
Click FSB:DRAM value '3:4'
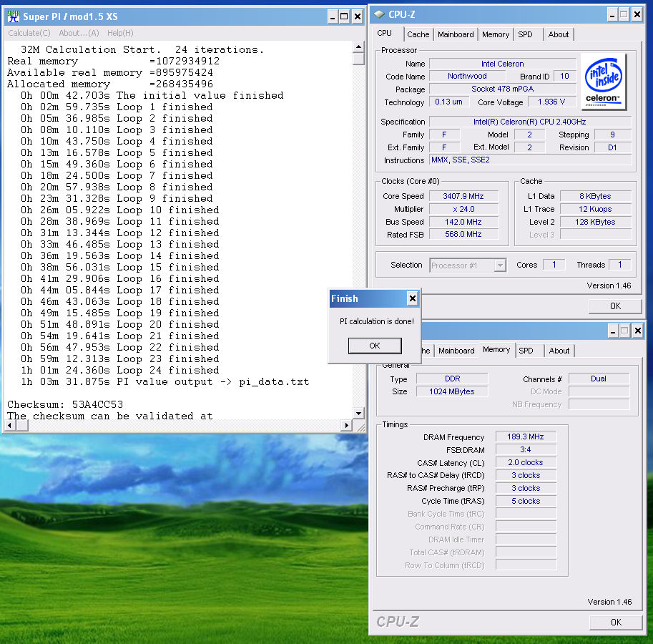pos(526,450)
